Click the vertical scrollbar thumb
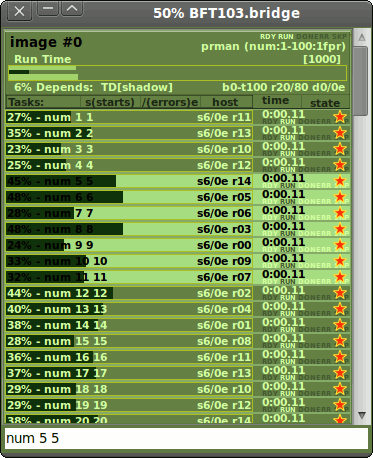 click(x=362, y=81)
